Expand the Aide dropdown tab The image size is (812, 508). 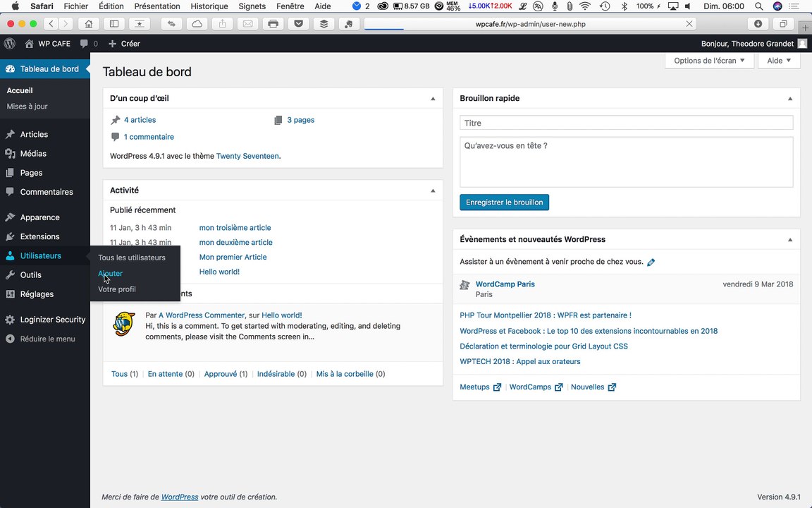(779, 61)
